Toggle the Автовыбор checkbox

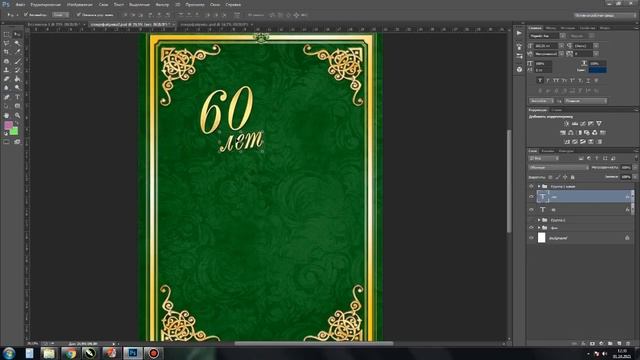(x=26, y=15)
